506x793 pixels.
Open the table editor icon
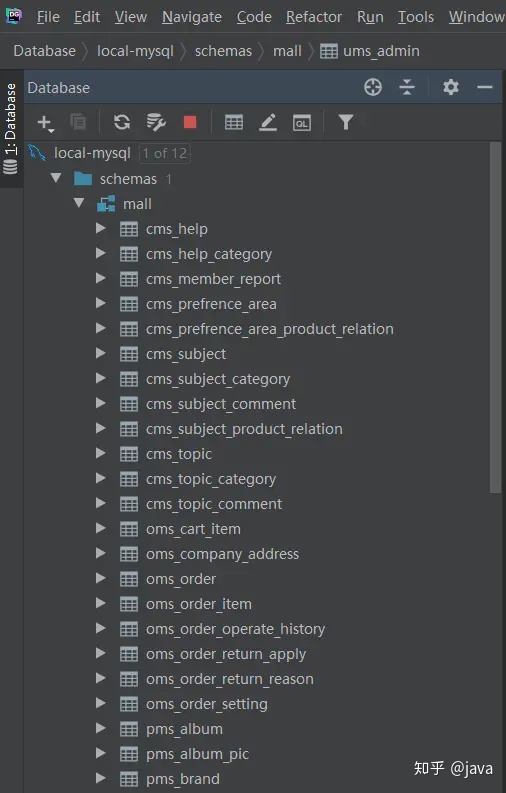[234, 122]
